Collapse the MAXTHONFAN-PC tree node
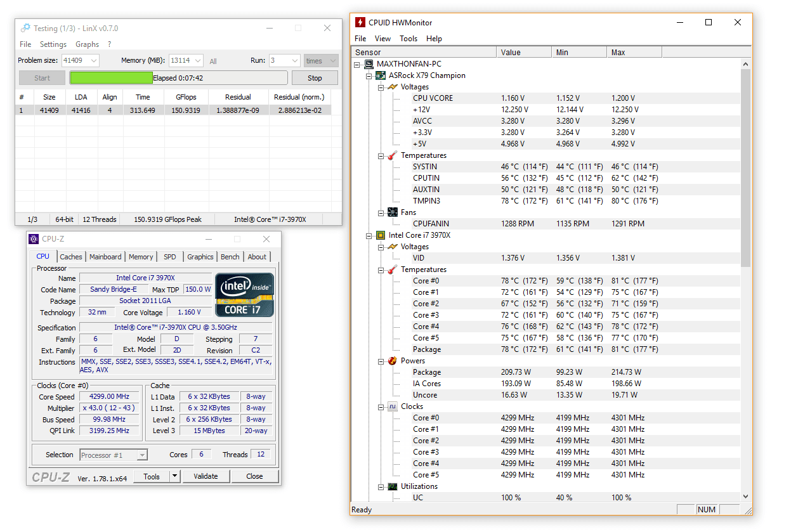 (358, 64)
